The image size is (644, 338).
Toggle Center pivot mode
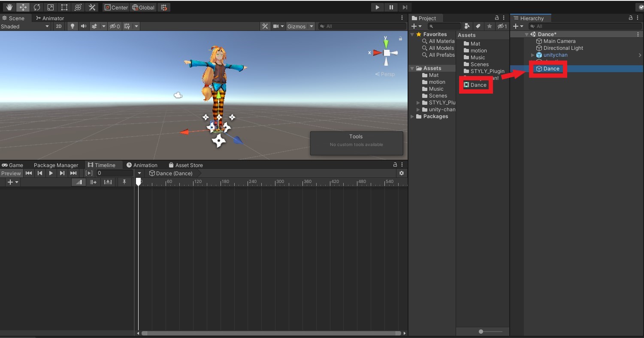[116, 7]
